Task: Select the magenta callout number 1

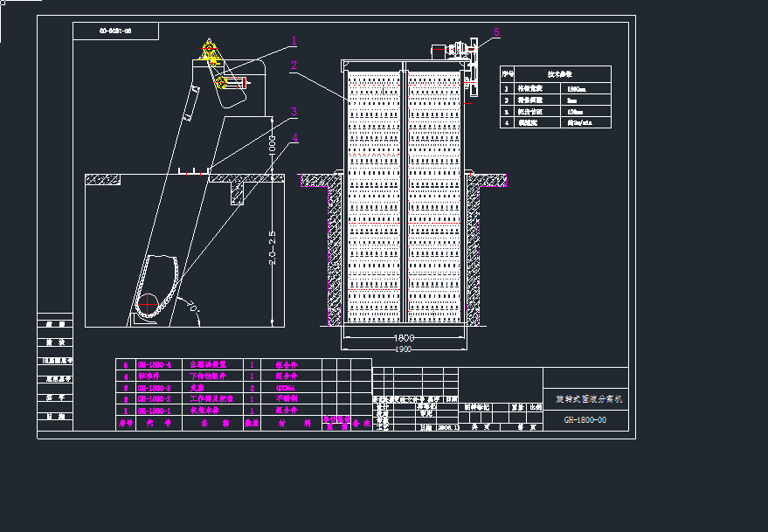Action: (x=294, y=41)
